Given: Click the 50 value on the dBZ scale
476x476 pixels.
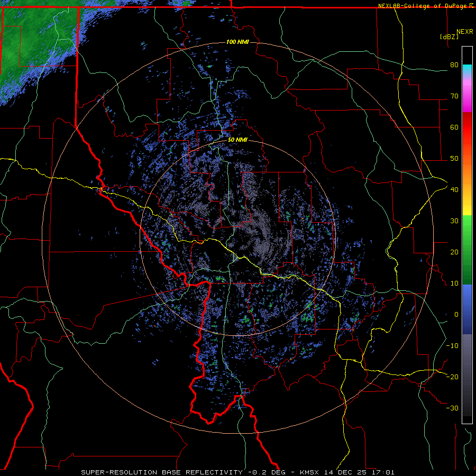Looking at the screenshot, I should pos(454,159).
